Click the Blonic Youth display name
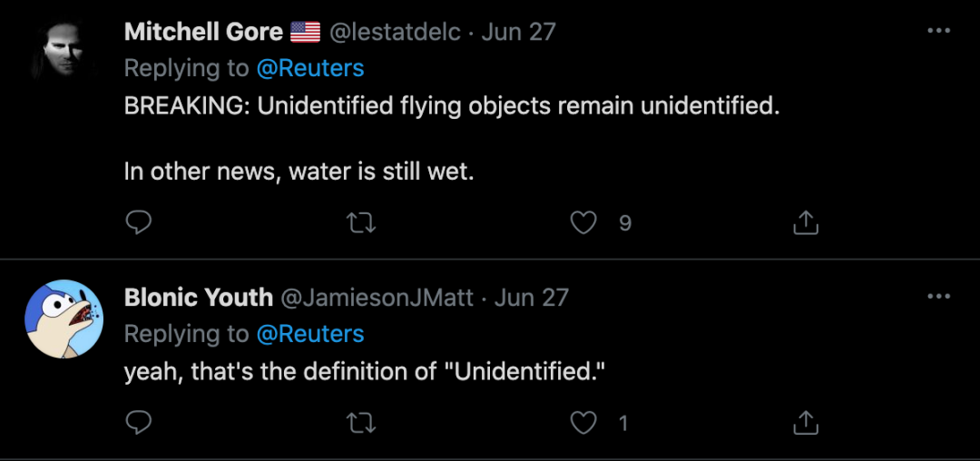Screen dimensions: 980x461 pos(198,297)
